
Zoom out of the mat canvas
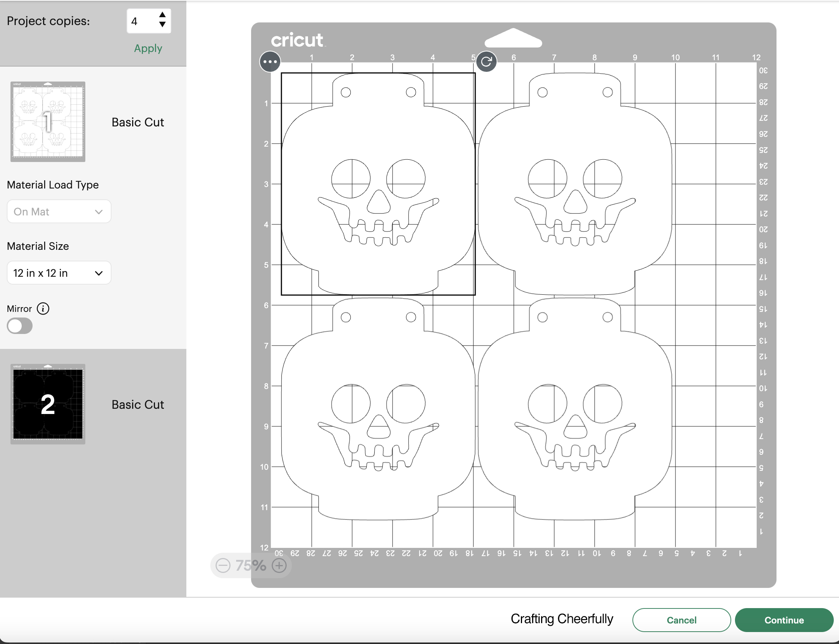coord(223,565)
